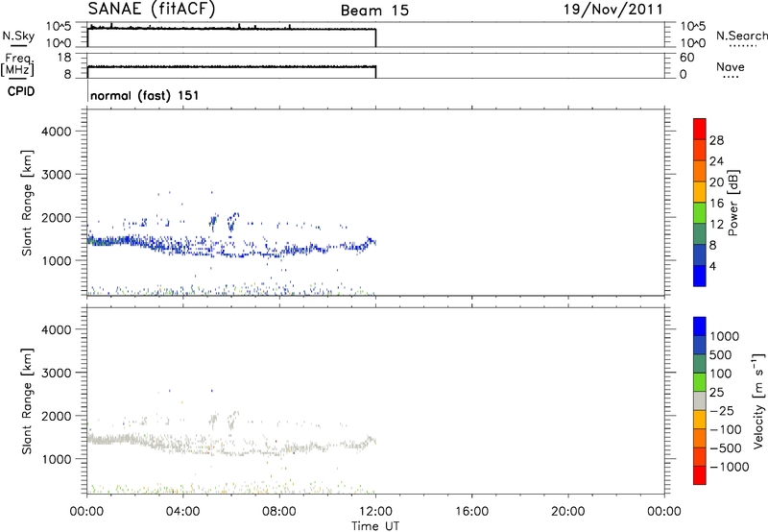Click the 'normal (fast) 151' CPID text
768x532 pixels.
145,95
